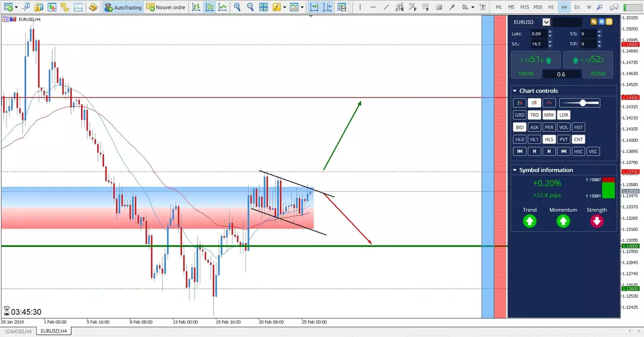Select the EURUSD,H4 chart tab
644x337 pixels.
(53, 331)
